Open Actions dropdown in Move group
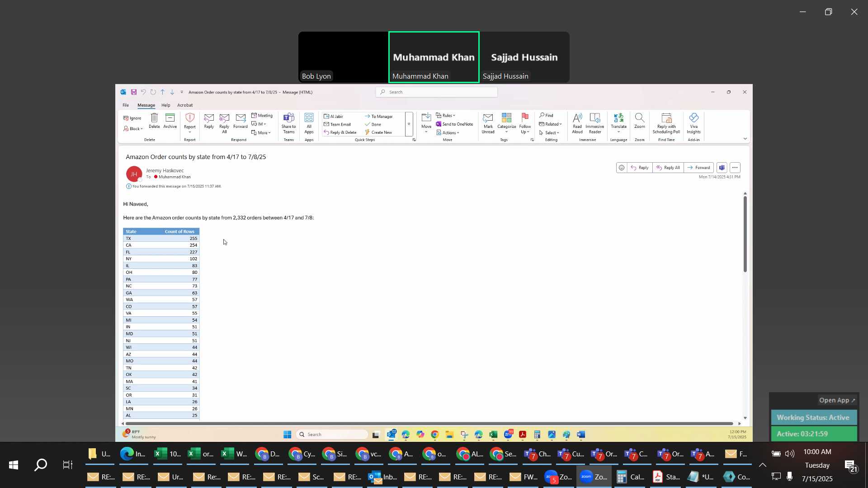 pyautogui.click(x=448, y=133)
